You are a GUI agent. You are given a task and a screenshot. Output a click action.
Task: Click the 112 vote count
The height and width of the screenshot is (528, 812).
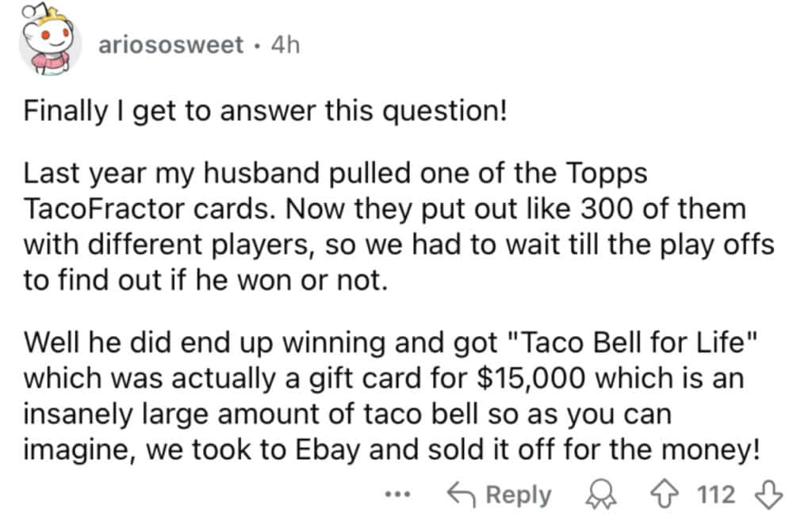tap(716, 495)
